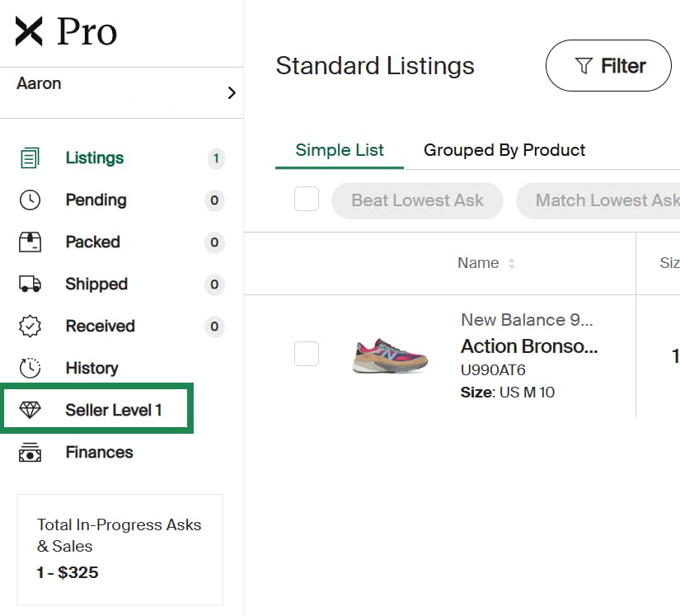Screen dimensions: 680x616
Task: Click the Pending count badge 0
Action: tap(214, 200)
